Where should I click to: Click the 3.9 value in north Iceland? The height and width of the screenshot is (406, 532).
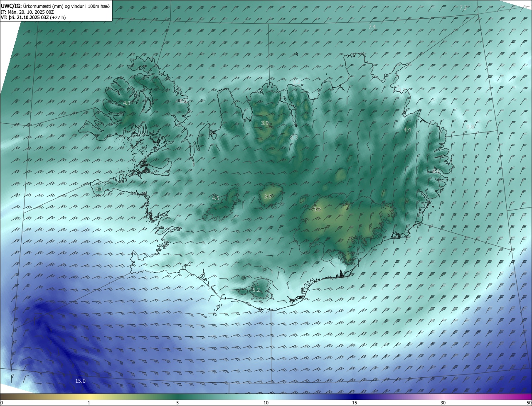point(265,123)
